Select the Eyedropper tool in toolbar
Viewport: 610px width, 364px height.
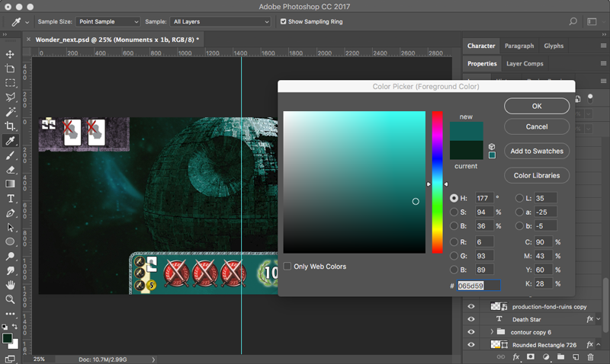pyautogui.click(x=10, y=141)
